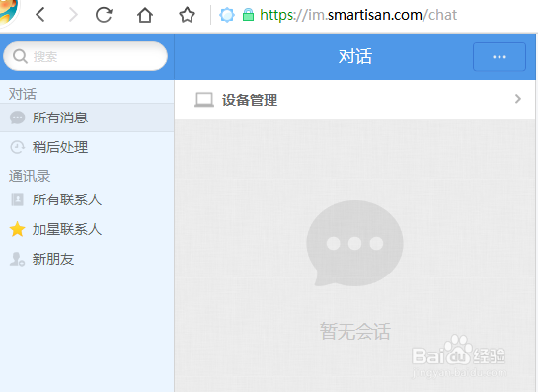Click the magnifier icon in search box
Screen dimensions: 538x392
20,56
